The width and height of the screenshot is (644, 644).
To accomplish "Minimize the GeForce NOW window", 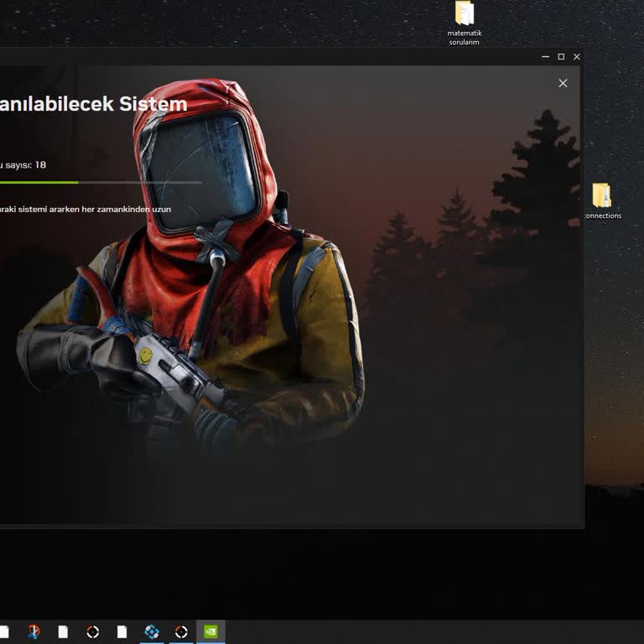I will 545,57.
